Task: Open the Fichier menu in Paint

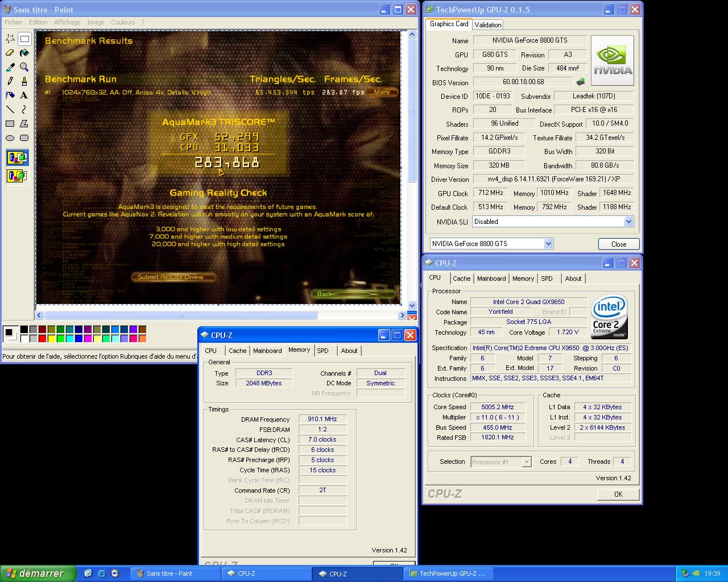Action: tap(13, 22)
